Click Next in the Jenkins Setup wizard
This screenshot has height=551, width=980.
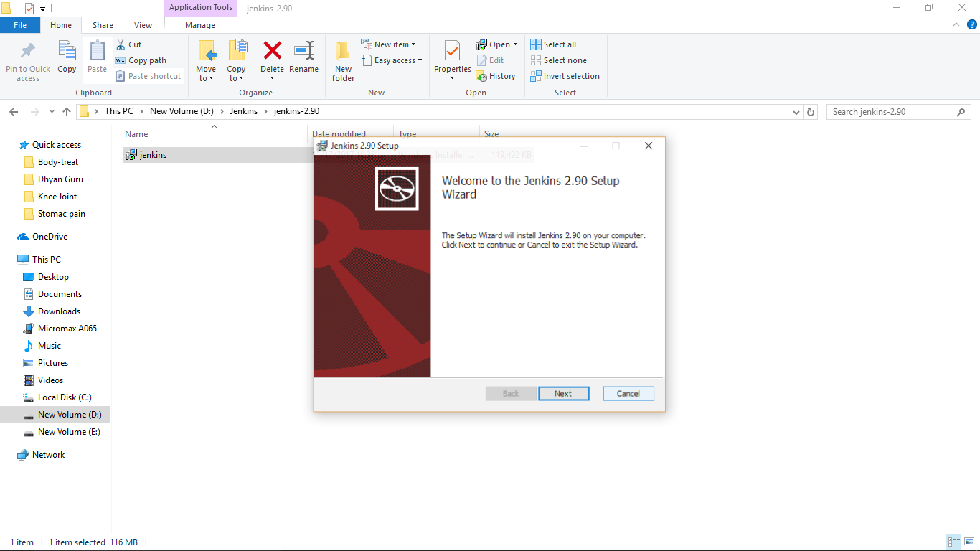(x=564, y=393)
